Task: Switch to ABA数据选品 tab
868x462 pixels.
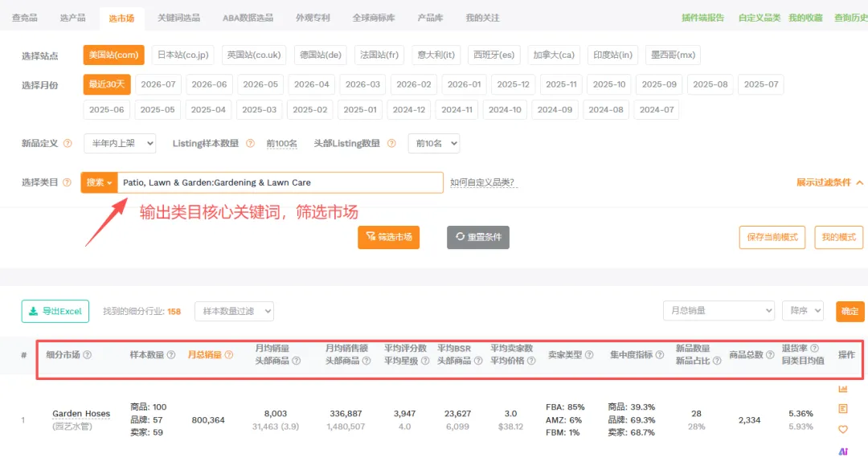Action: [248, 18]
